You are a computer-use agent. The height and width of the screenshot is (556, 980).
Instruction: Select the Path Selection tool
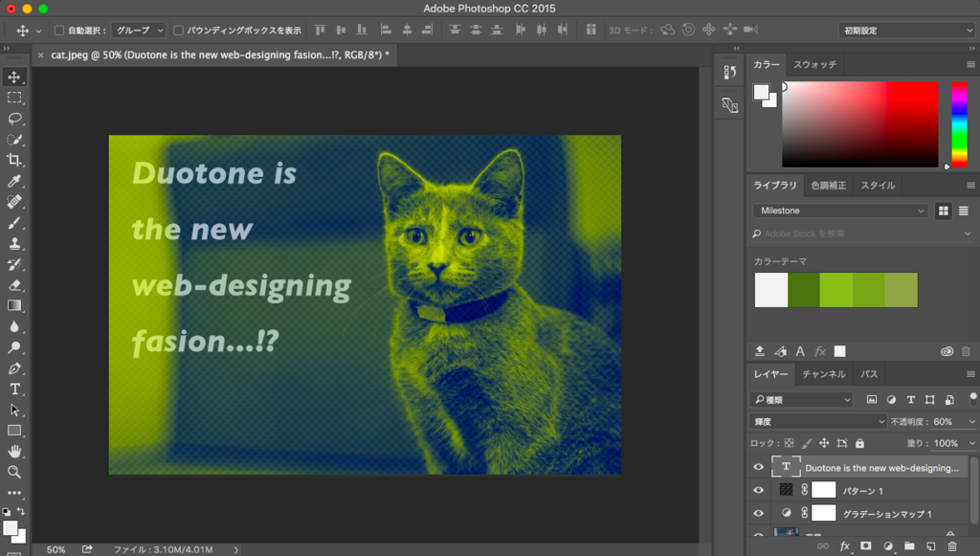click(x=14, y=410)
